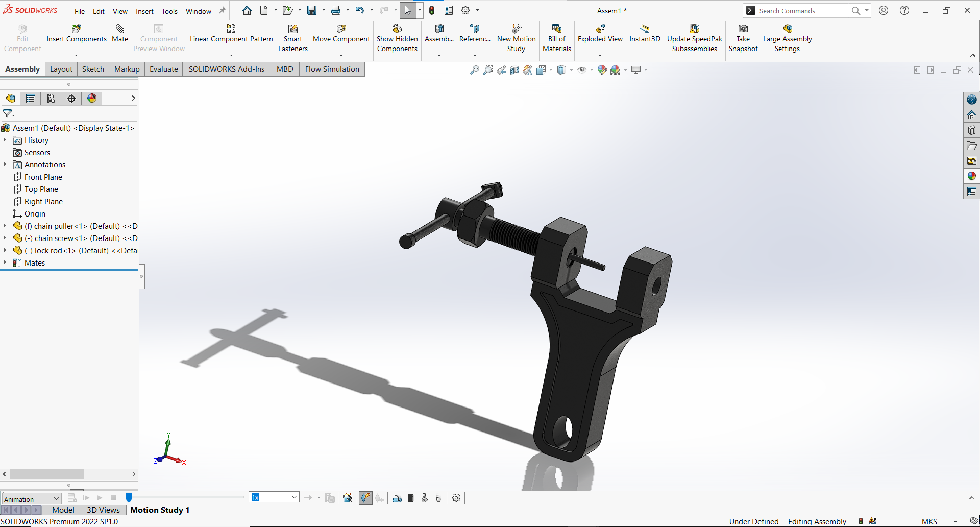Click Zoom to Fit in view toolbar

(475, 70)
